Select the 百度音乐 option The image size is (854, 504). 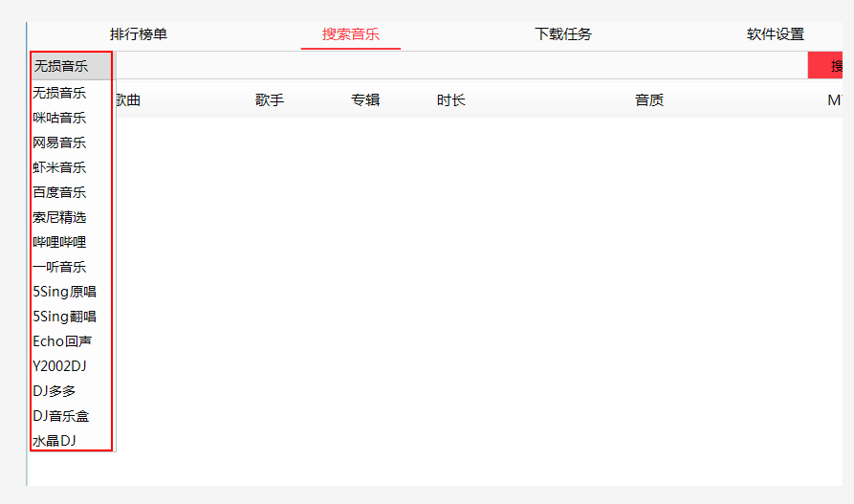(59, 192)
